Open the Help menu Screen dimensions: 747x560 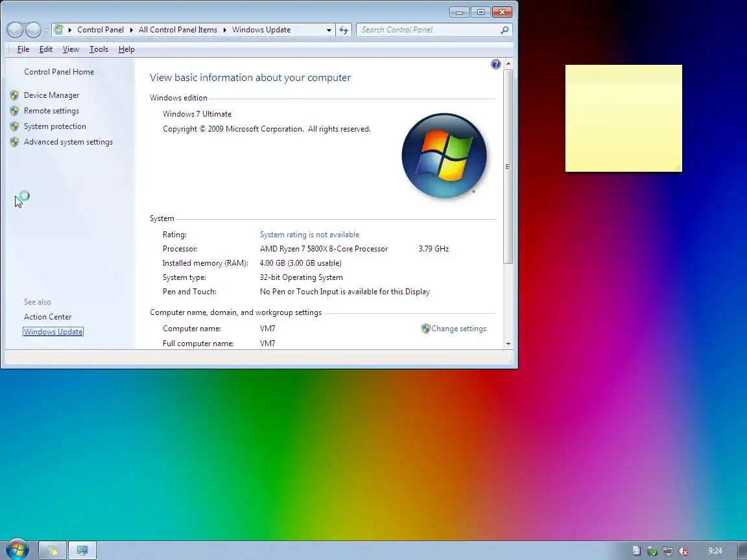coord(126,49)
